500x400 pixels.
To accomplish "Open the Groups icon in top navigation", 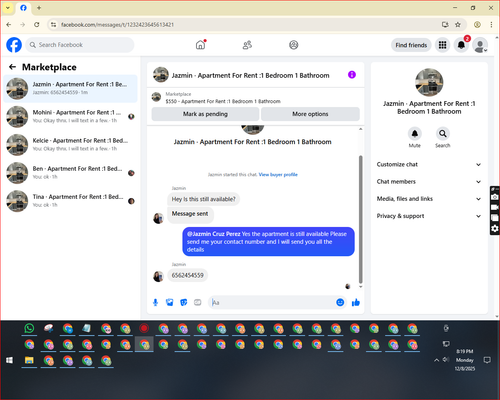I will click(x=294, y=45).
